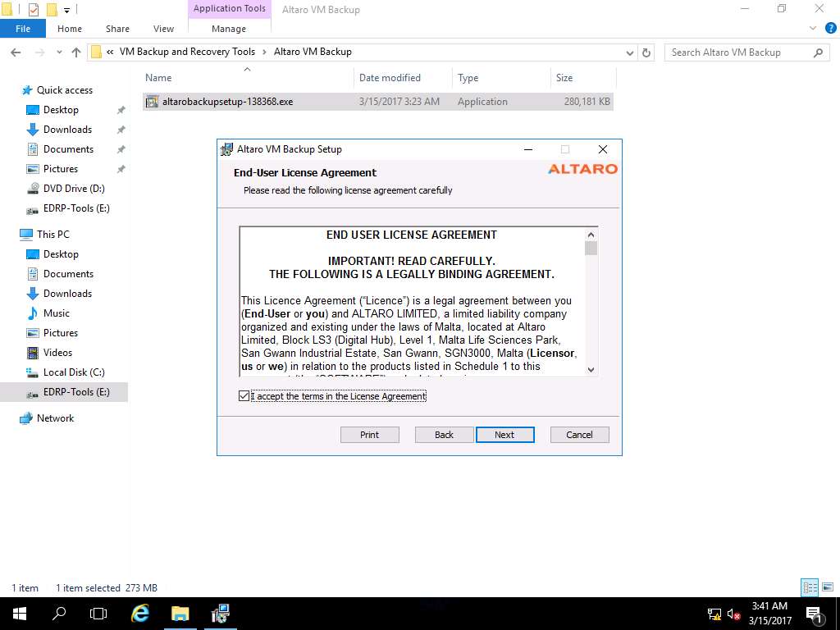Viewport: 840px width, 630px height.
Task: Open the File menu
Action: coord(23,29)
